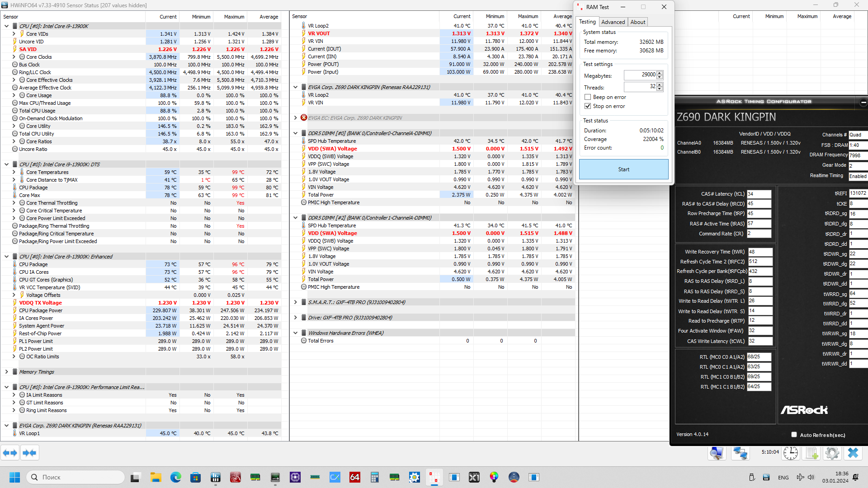Increase the Megabytes spinner value
The height and width of the screenshot is (488, 868).
[660, 73]
